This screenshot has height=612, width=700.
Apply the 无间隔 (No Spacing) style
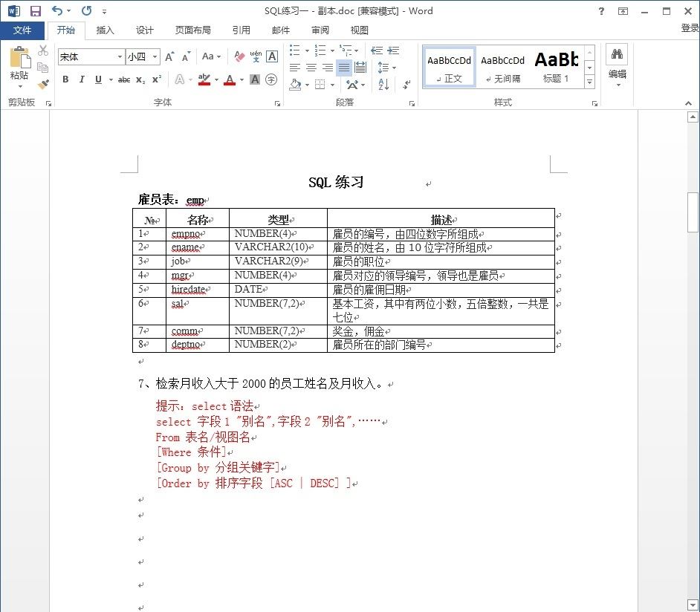pyautogui.click(x=502, y=67)
